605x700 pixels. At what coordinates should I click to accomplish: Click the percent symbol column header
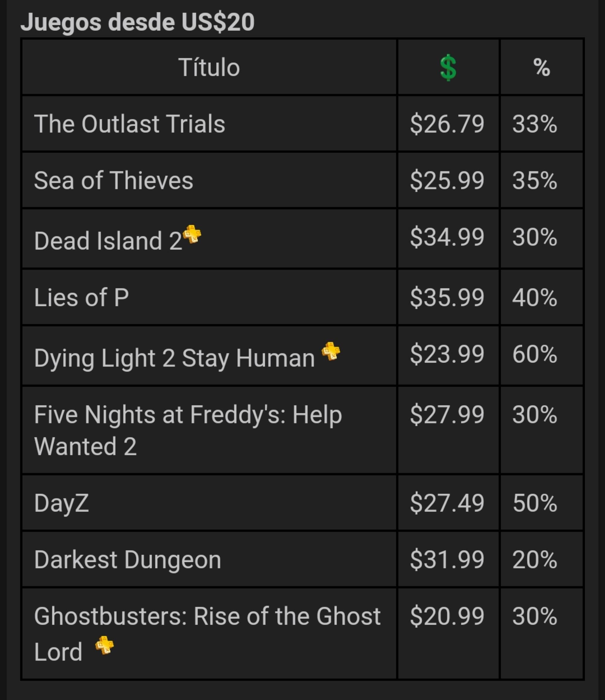(x=541, y=67)
